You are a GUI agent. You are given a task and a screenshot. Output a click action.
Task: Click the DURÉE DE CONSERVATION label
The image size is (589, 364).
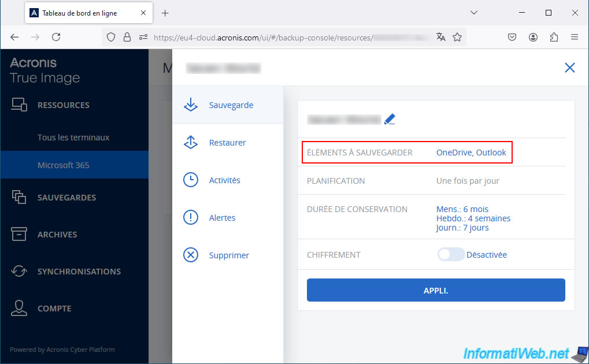[357, 209]
